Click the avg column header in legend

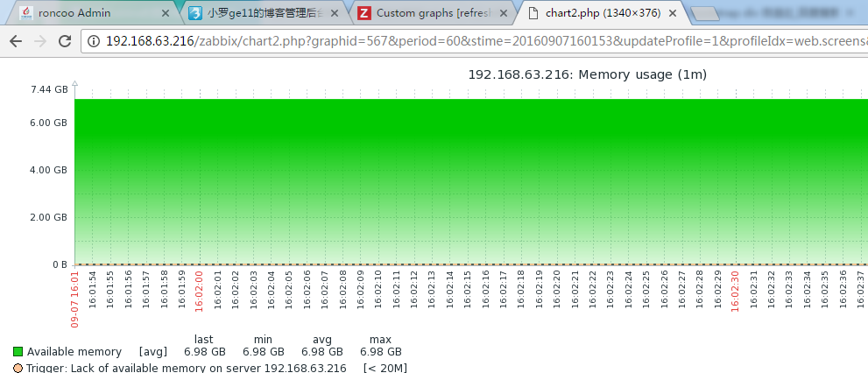[321, 339]
